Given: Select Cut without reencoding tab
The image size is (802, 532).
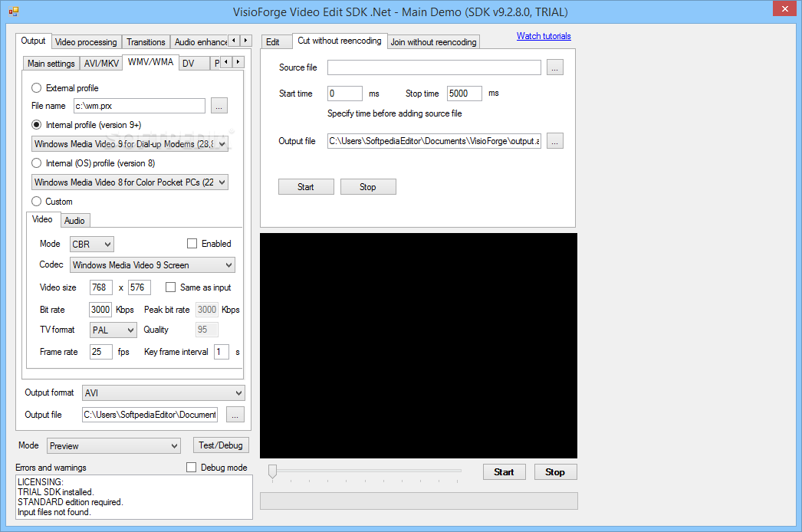Looking at the screenshot, I should click(340, 41).
